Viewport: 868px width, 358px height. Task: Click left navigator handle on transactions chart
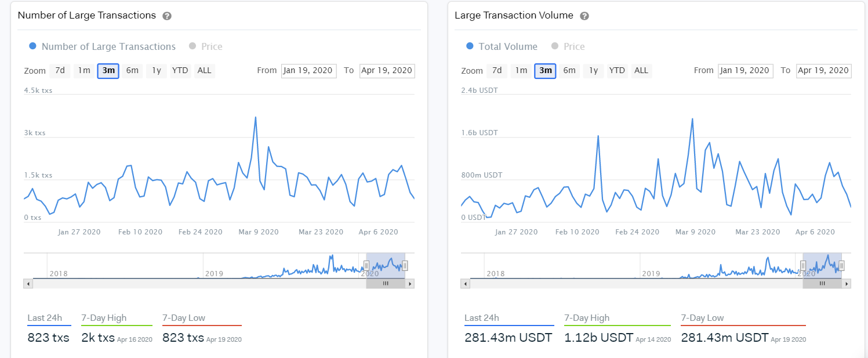(366, 266)
